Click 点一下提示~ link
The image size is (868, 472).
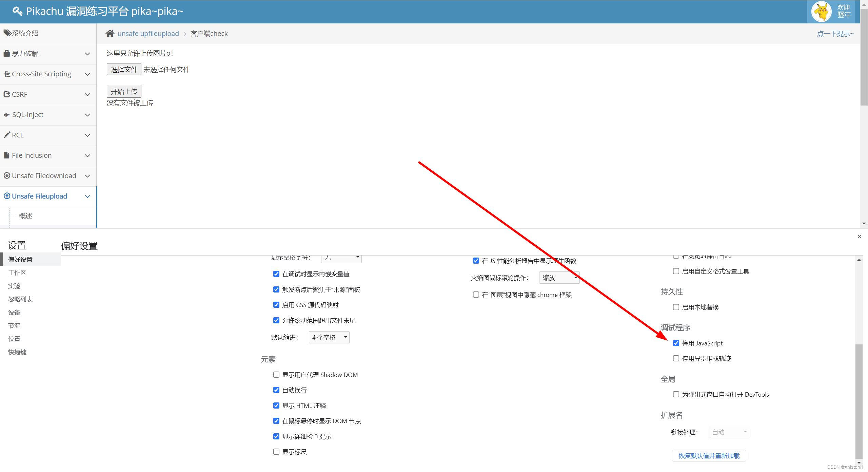[x=835, y=33]
